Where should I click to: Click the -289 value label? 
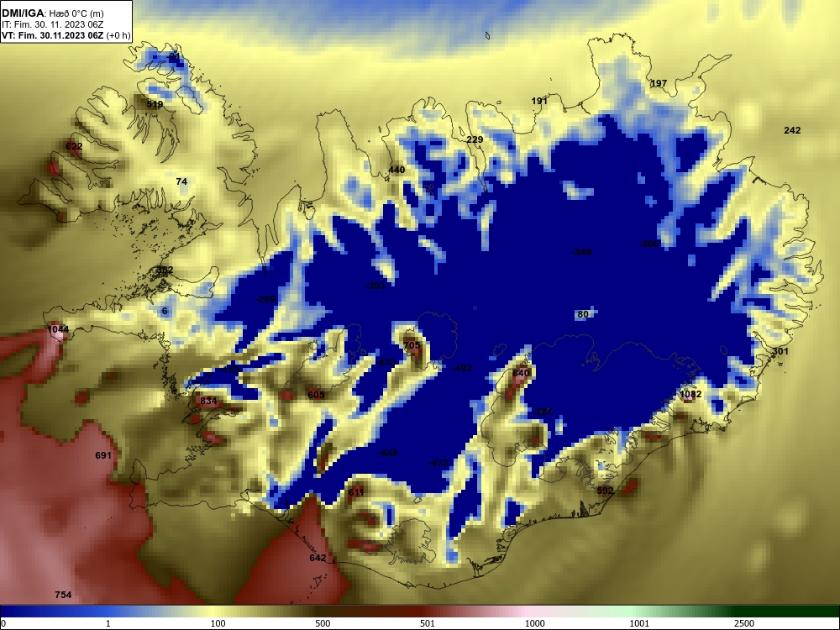tap(265, 299)
